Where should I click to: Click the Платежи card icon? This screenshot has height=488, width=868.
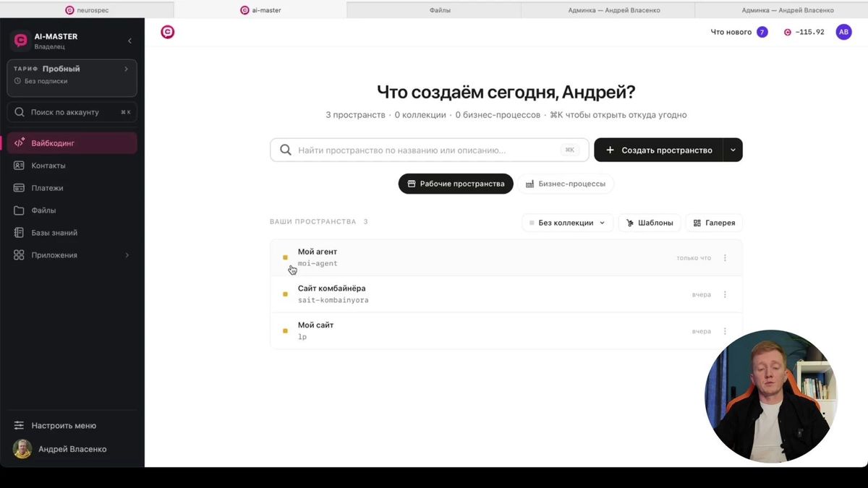click(x=20, y=188)
